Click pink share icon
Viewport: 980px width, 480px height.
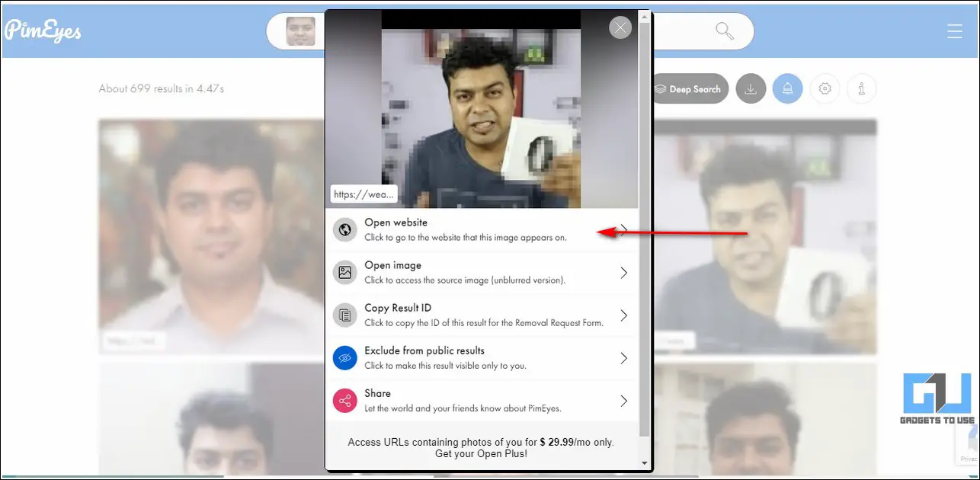click(345, 401)
